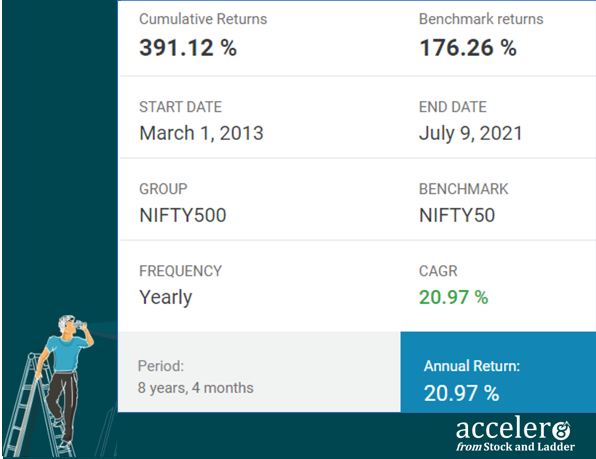Click the CAGR label
Screen dimensions: 596x459
tap(438, 271)
